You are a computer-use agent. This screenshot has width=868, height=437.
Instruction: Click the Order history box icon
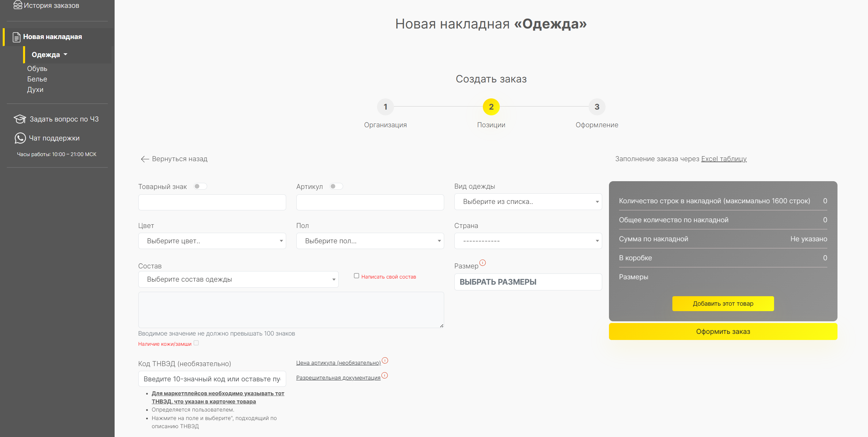pyautogui.click(x=18, y=5)
